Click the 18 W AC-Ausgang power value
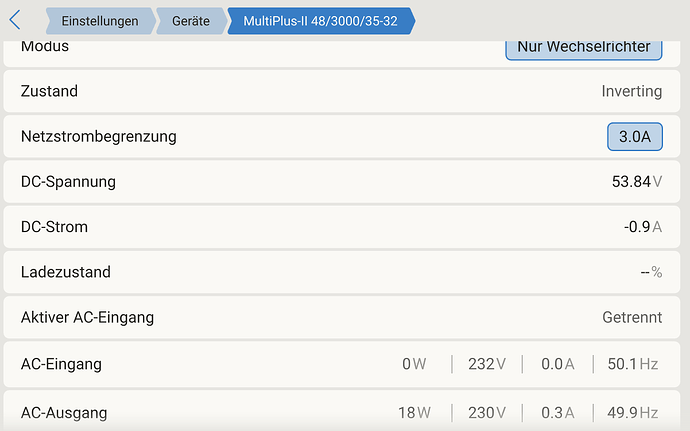Viewport: 690px width, 431px height. 414,413
